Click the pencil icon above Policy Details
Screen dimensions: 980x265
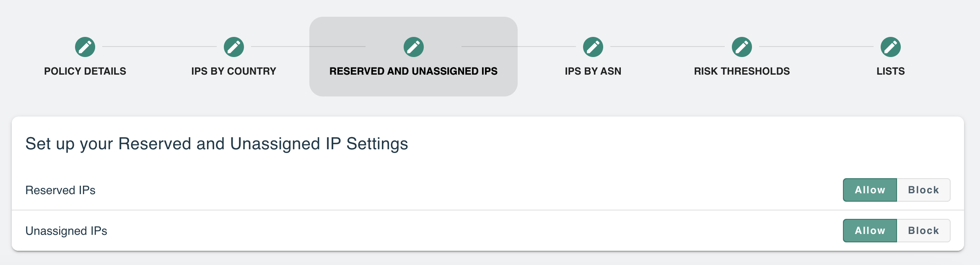[85, 47]
